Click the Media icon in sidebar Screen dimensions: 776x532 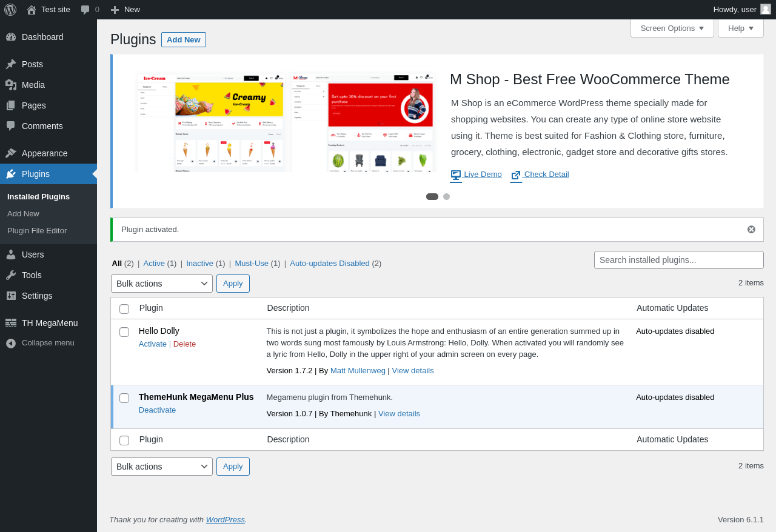pyautogui.click(x=11, y=85)
